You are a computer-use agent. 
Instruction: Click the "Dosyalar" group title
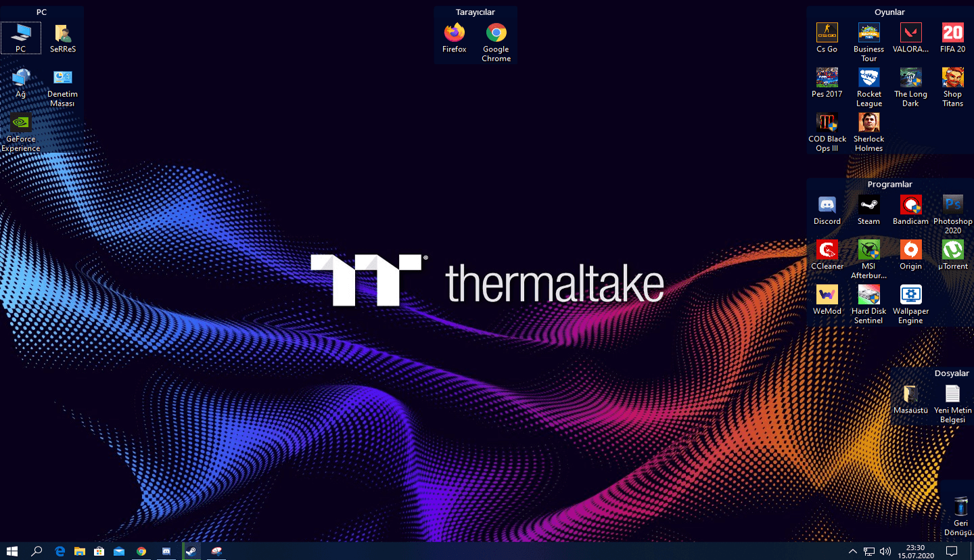coord(952,373)
